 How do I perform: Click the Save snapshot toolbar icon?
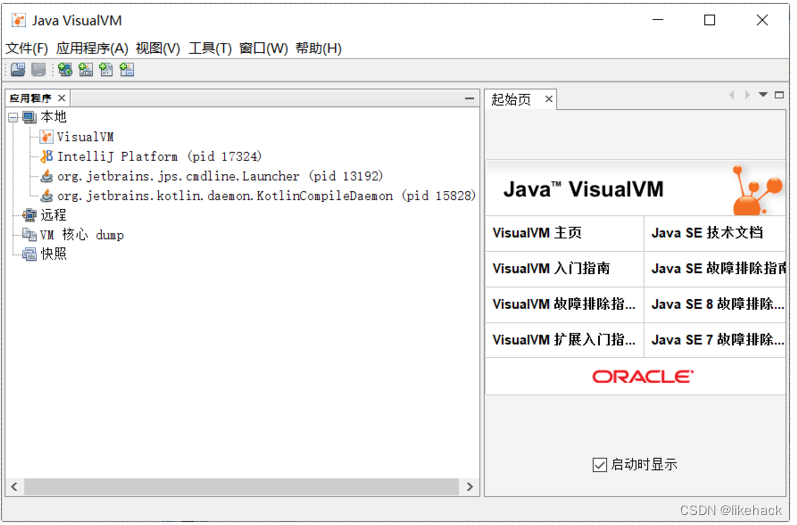[x=39, y=70]
